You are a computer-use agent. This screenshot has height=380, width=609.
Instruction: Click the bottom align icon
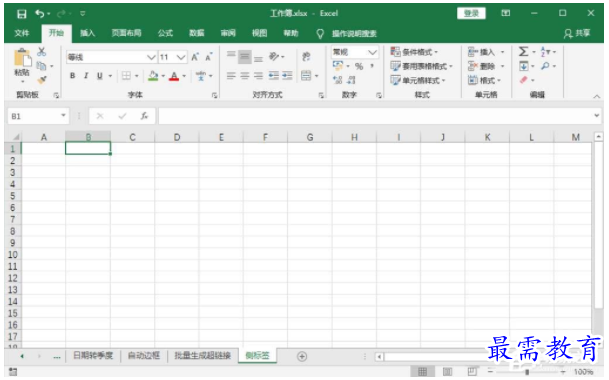258,58
